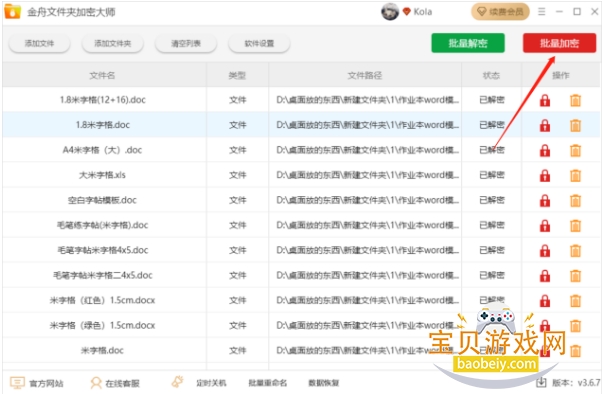
Task: Delete 1.8米字格(12+16).doc with its trash icon
Action: [575, 100]
